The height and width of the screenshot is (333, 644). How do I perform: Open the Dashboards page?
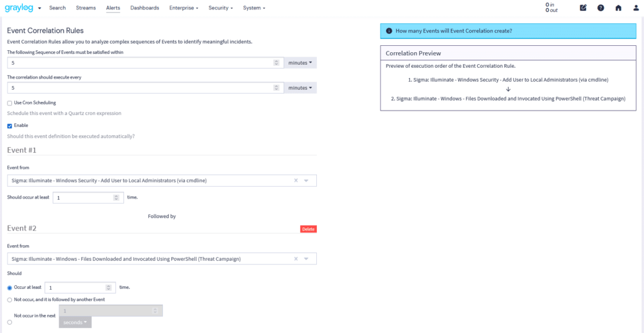point(145,8)
